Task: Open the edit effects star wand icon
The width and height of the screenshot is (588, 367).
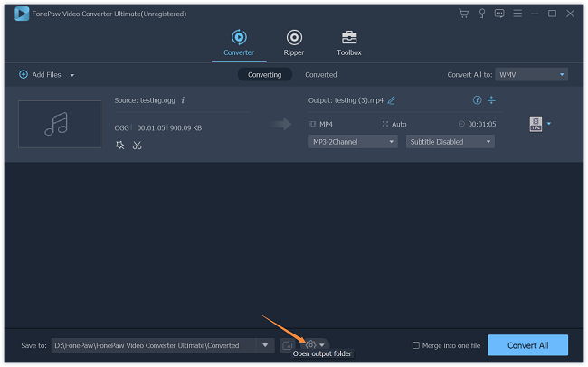Action: click(x=120, y=145)
